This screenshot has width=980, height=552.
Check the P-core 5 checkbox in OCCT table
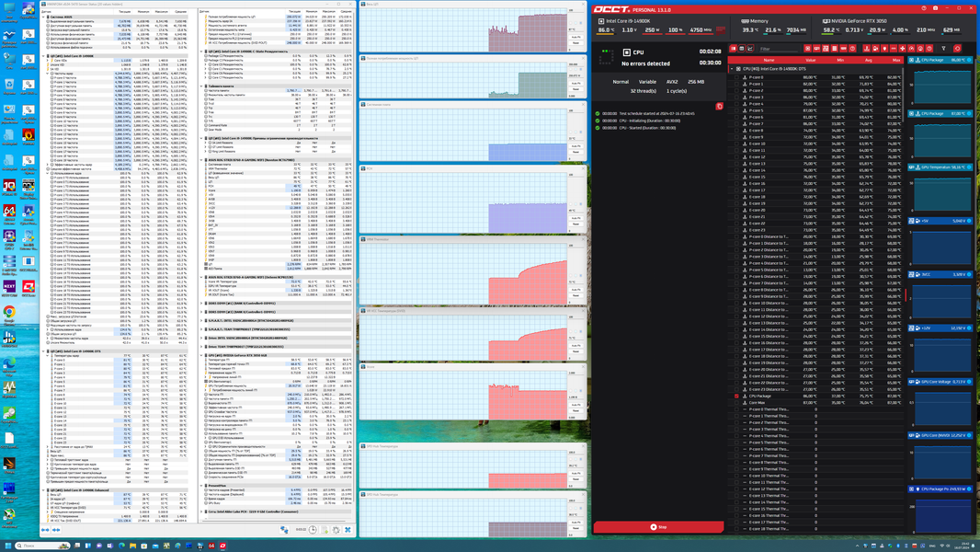[737, 110]
